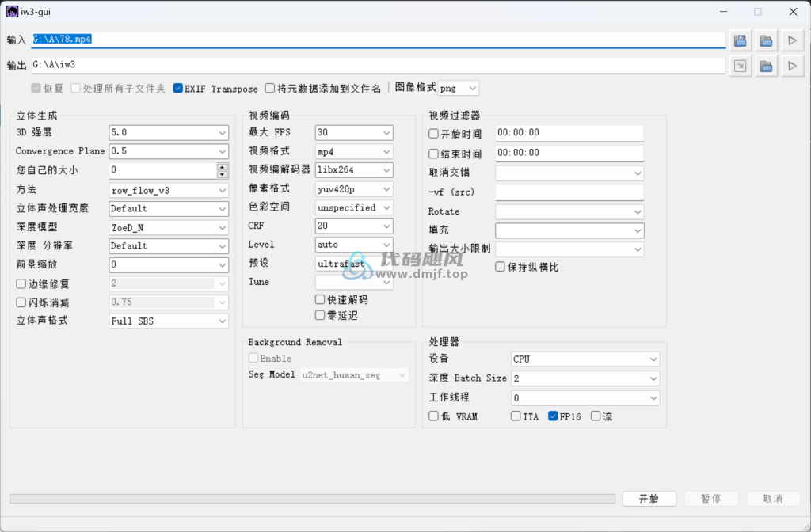
Task: Click the 开始时间 time field
Action: pyautogui.click(x=569, y=133)
